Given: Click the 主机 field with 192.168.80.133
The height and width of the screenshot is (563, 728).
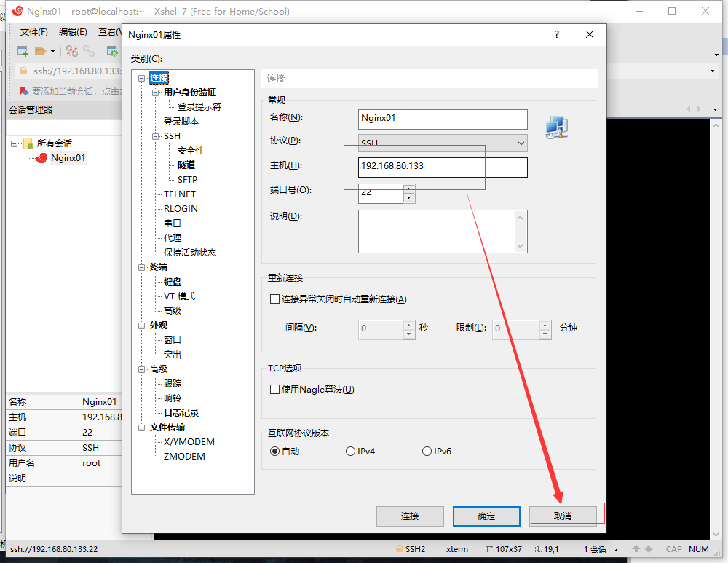Looking at the screenshot, I should (443, 168).
